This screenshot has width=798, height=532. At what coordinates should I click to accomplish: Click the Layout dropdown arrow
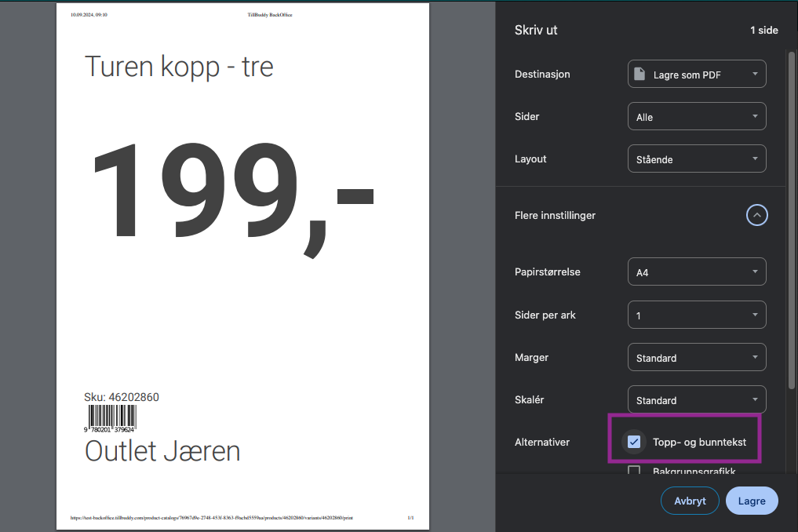click(x=755, y=159)
